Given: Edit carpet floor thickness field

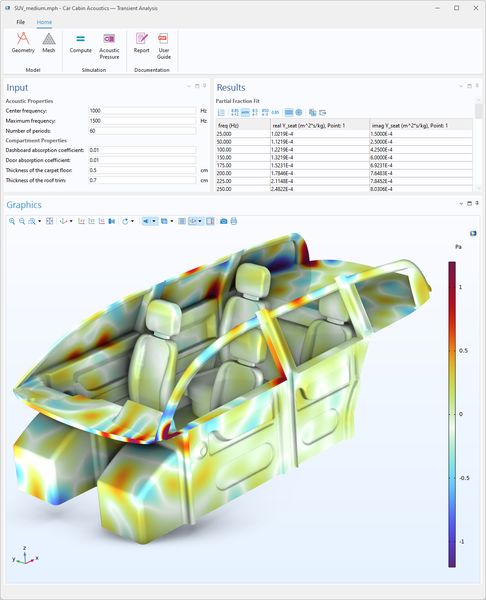Looking at the screenshot, I should (x=142, y=170).
